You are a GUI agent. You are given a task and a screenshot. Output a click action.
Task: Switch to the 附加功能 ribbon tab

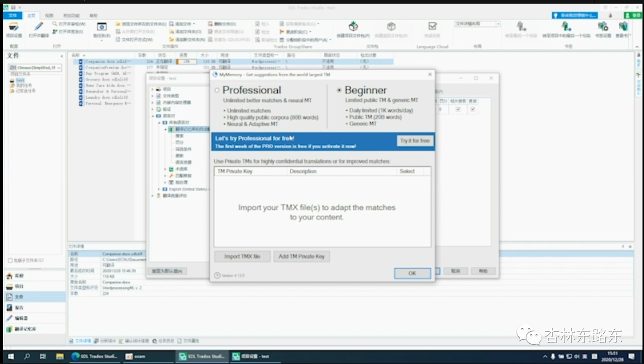pos(71,15)
